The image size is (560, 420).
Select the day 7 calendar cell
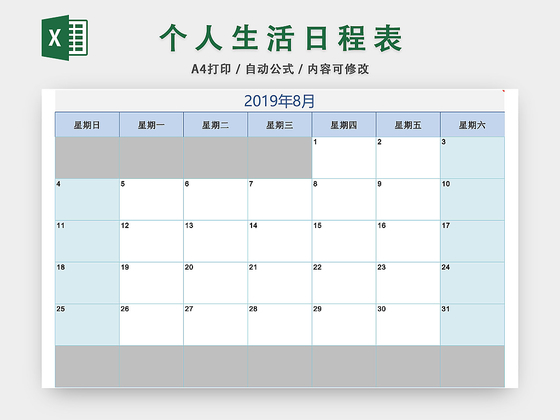[x=280, y=200]
